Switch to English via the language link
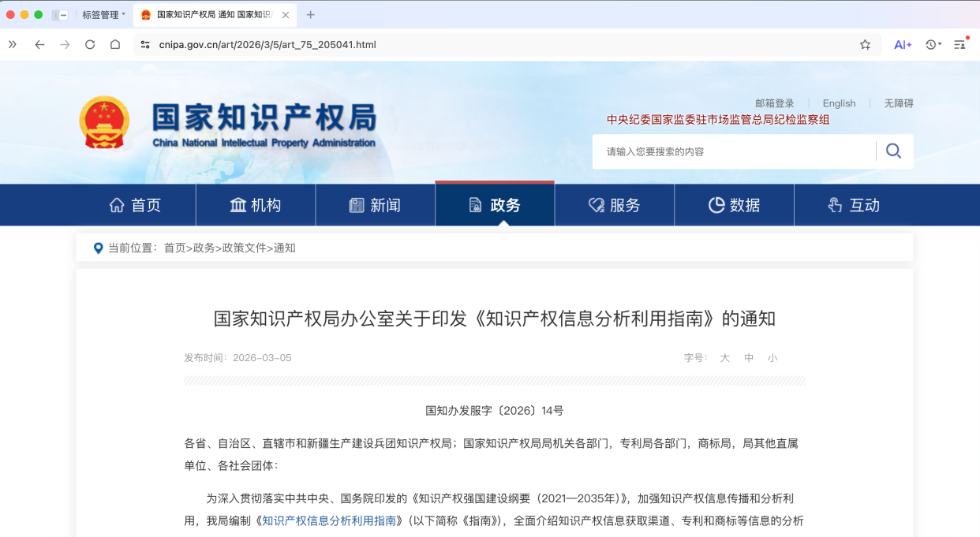The height and width of the screenshot is (537, 980). point(839,103)
